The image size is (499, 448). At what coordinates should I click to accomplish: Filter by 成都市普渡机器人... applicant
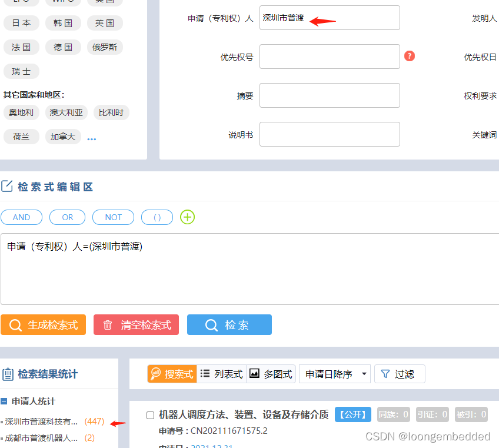tap(41, 438)
